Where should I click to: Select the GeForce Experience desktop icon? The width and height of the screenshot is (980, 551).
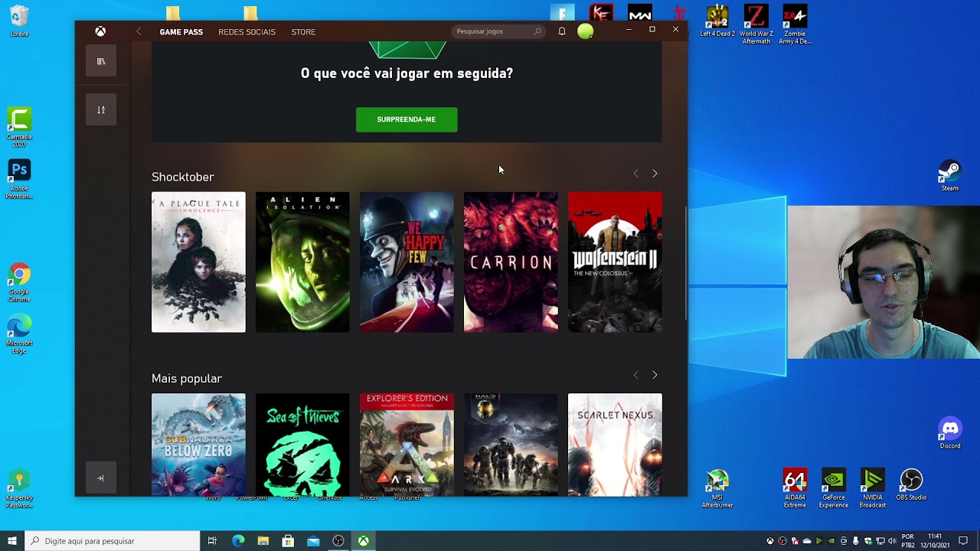[834, 489]
